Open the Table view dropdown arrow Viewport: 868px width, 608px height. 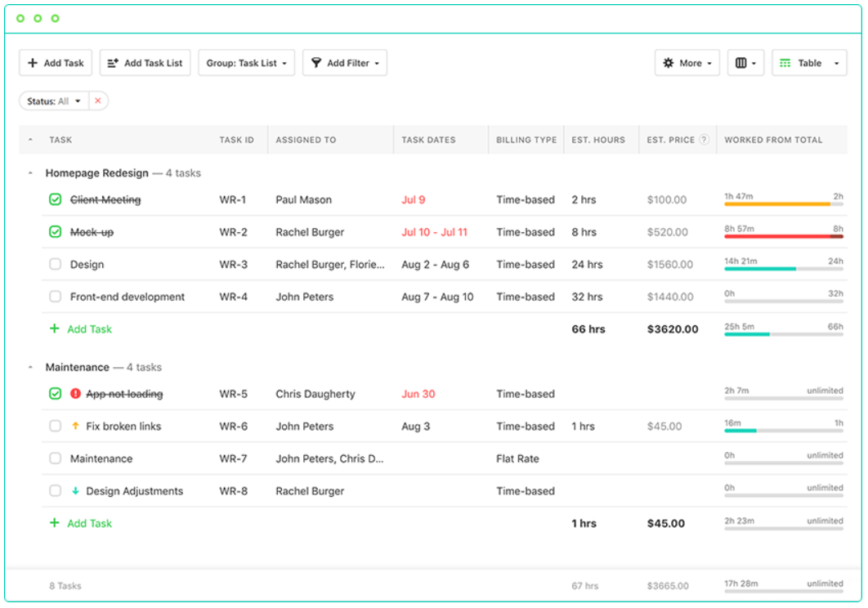(x=836, y=63)
